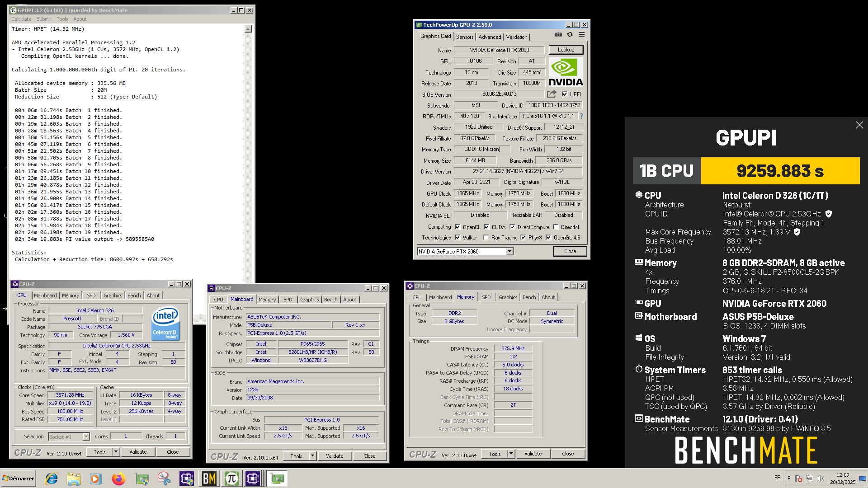Toggle the OpenGL 4.6 checkbox
Viewport: 868px width, 488px height.
(548, 237)
